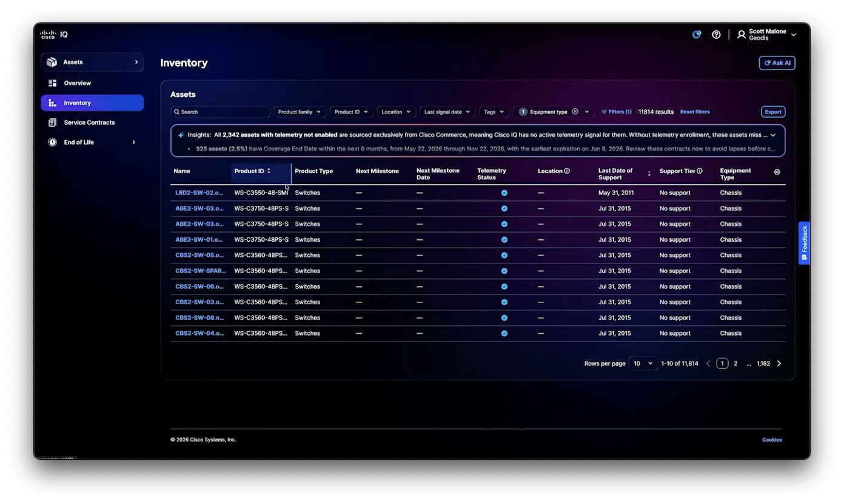Open the Scott Malone user profile menu
844x504 pixels.
[x=766, y=35]
